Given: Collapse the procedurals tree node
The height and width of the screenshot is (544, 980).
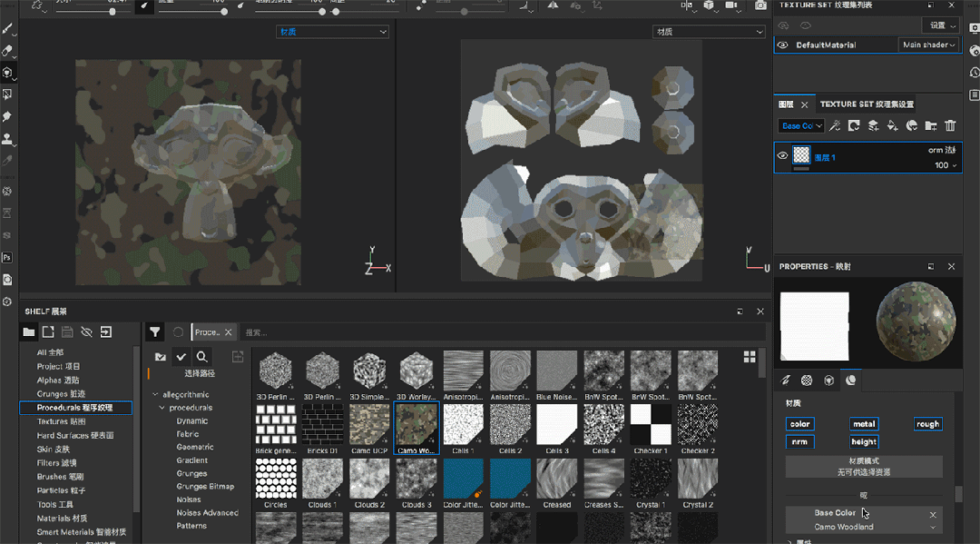Looking at the screenshot, I should pos(162,408).
